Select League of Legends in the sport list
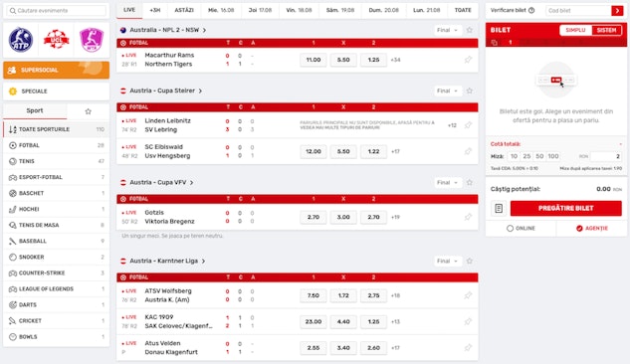The image size is (630, 364). (57, 289)
